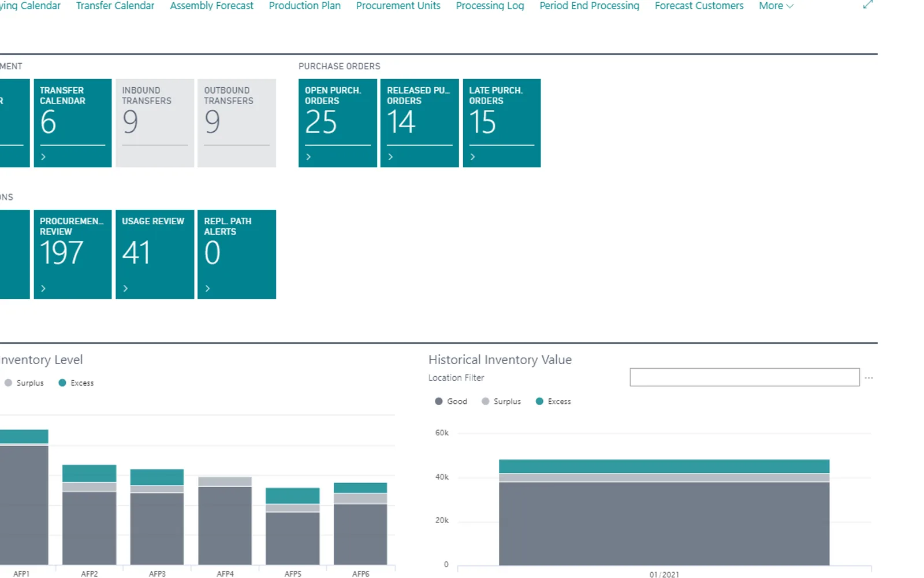924x578 pixels.
Task: Toggle Excess series in Inventory Level legend
Action: click(76, 383)
